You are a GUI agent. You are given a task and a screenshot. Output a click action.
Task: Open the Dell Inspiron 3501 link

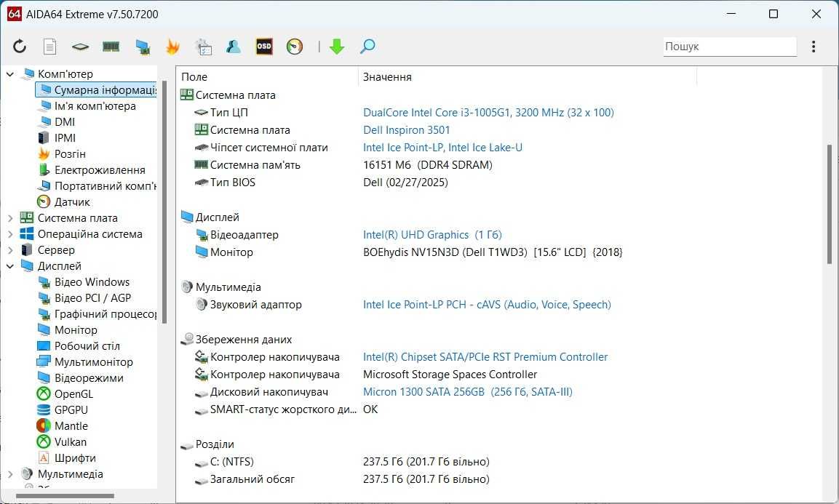[x=406, y=130]
